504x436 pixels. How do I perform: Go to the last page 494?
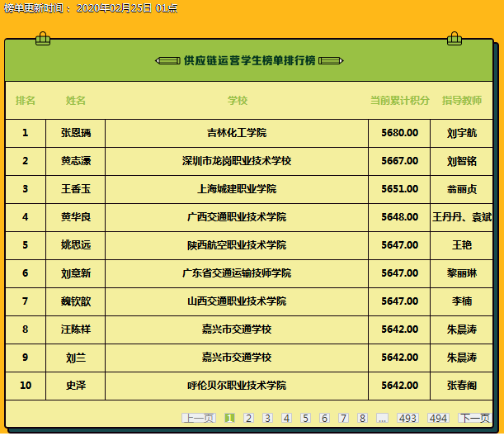[x=438, y=418]
